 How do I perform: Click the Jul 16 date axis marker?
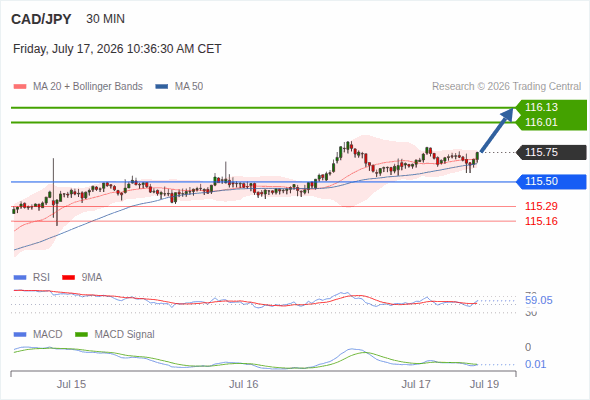(x=243, y=384)
